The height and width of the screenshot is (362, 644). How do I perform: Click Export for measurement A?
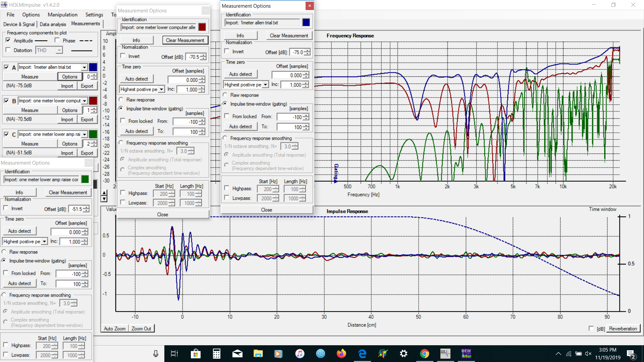(x=87, y=86)
